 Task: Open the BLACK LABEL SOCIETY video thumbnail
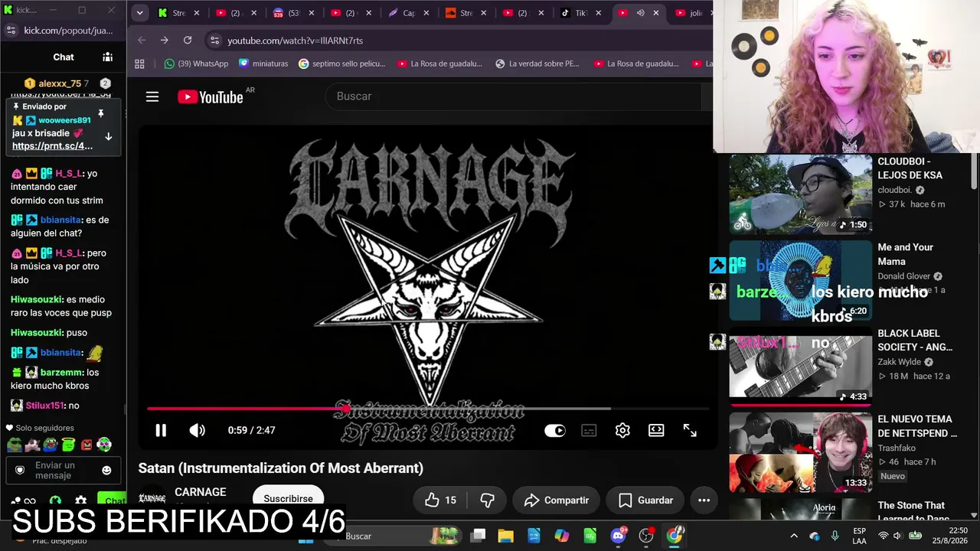pos(800,366)
